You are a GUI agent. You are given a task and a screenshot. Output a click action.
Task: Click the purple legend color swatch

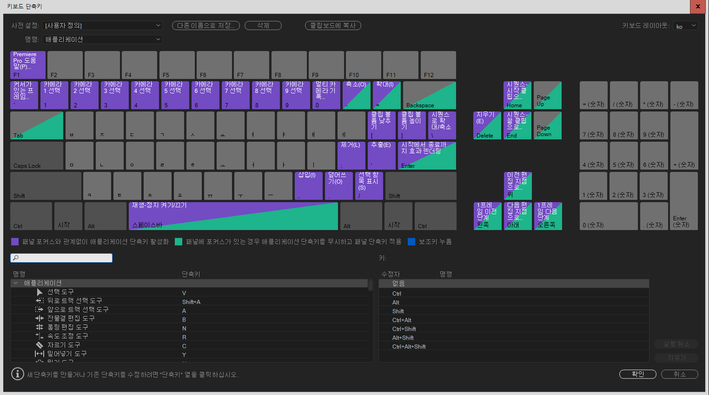15,242
